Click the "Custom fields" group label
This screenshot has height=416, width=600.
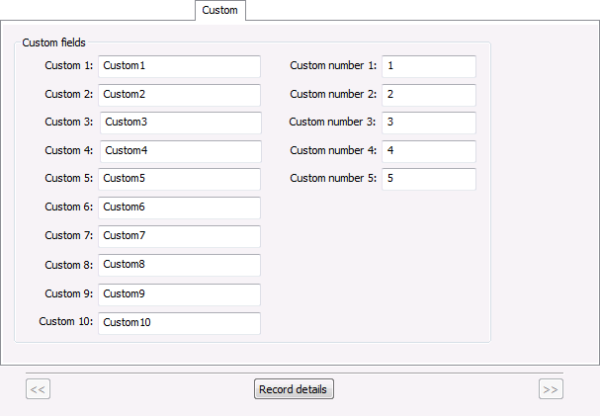(54, 42)
